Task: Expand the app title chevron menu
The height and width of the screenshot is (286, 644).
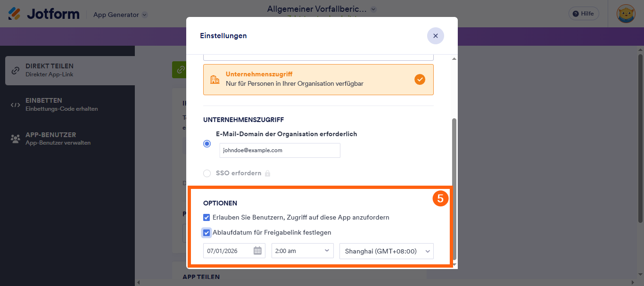Action: coord(373,9)
